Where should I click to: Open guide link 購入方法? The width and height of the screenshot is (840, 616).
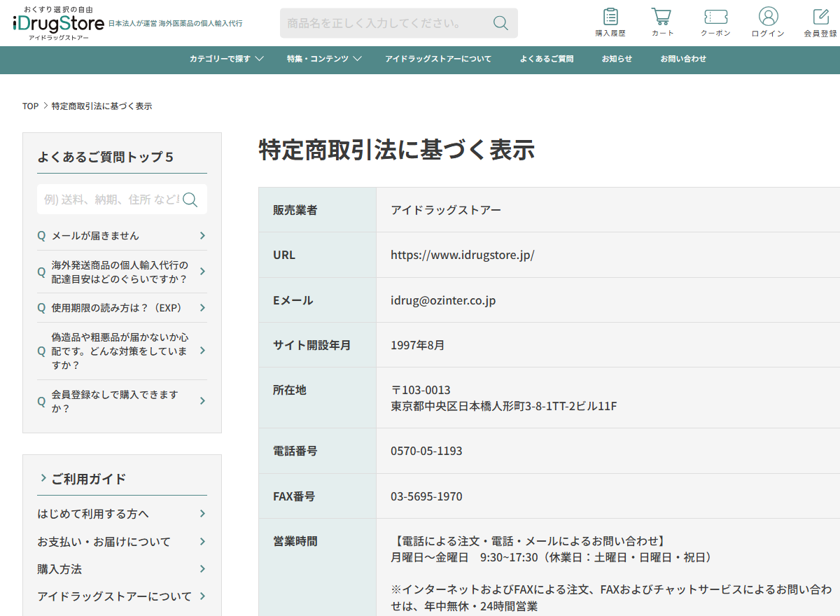[59, 569]
